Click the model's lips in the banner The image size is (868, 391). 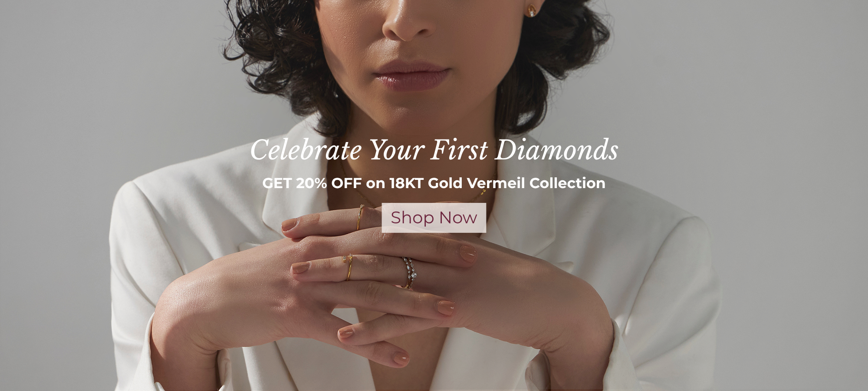pyautogui.click(x=411, y=76)
